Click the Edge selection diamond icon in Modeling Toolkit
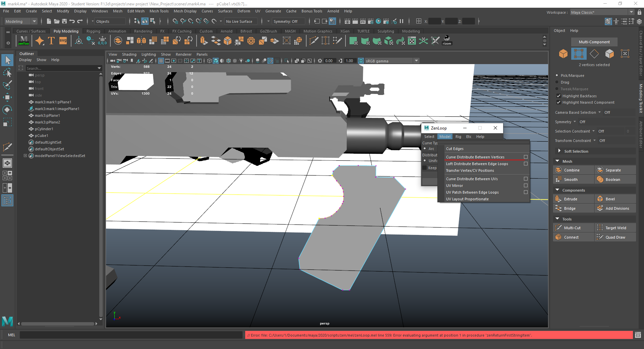 (594, 54)
